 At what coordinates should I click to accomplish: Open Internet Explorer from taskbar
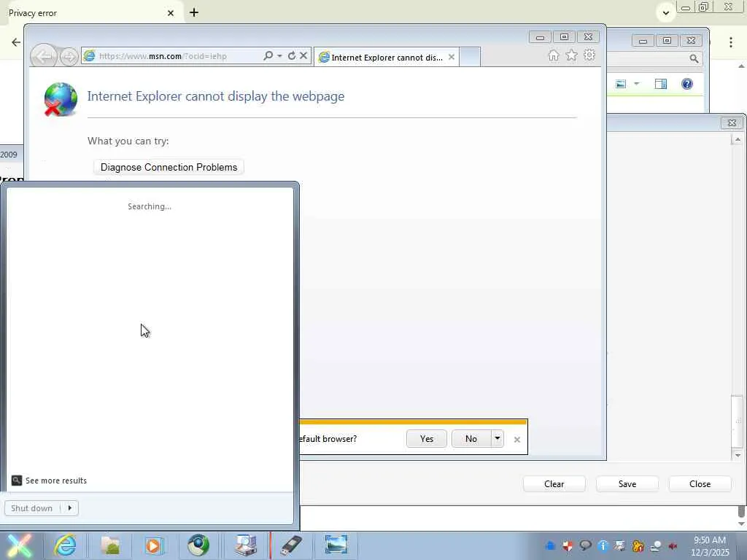click(x=65, y=545)
